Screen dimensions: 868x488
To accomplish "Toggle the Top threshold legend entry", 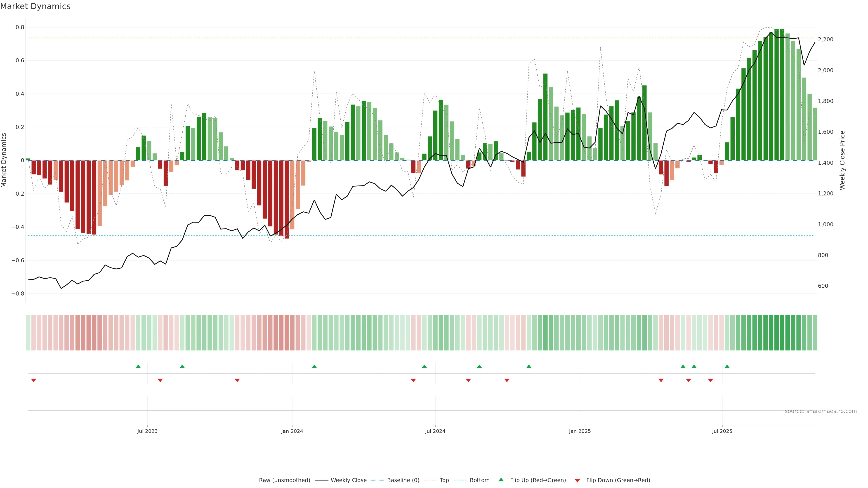I will point(444,480).
